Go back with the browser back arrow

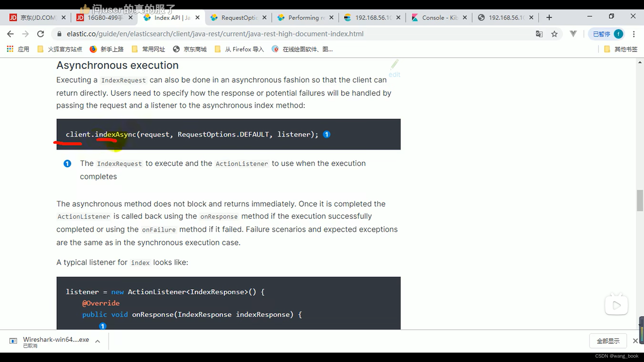(x=10, y=34)
